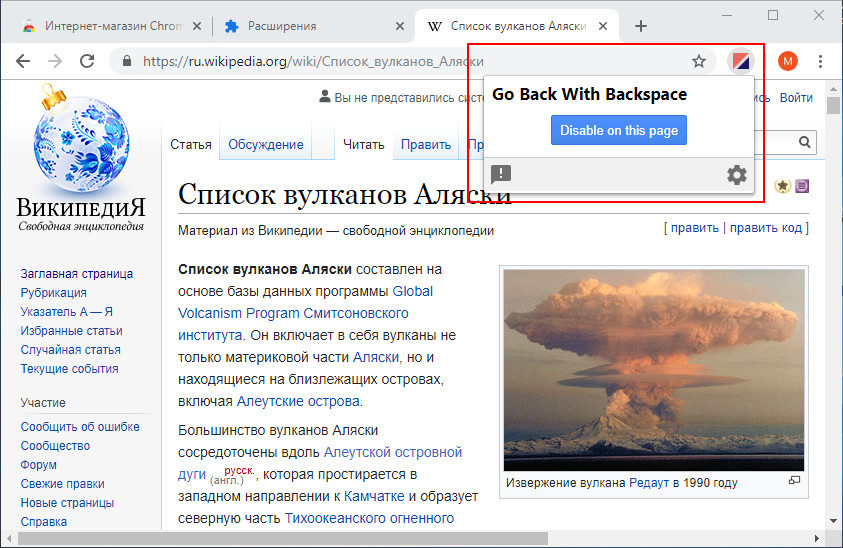Select the Статья tab
The image size is (843, 548).
(x=191, y=145)
